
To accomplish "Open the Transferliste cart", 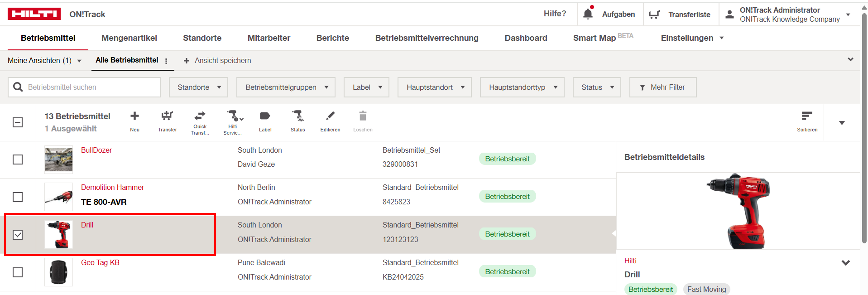I will 654,14.
